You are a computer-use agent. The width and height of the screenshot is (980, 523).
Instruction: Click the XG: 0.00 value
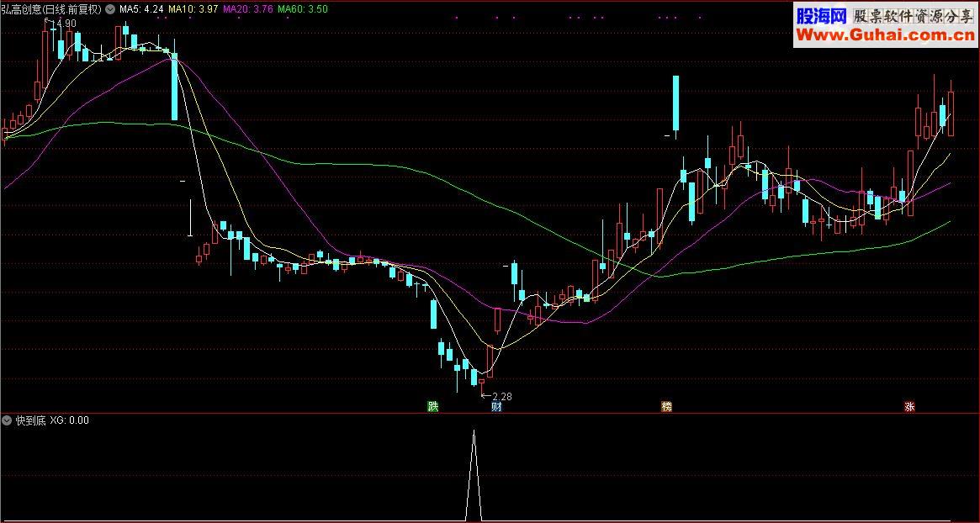(x=69, y=420)
